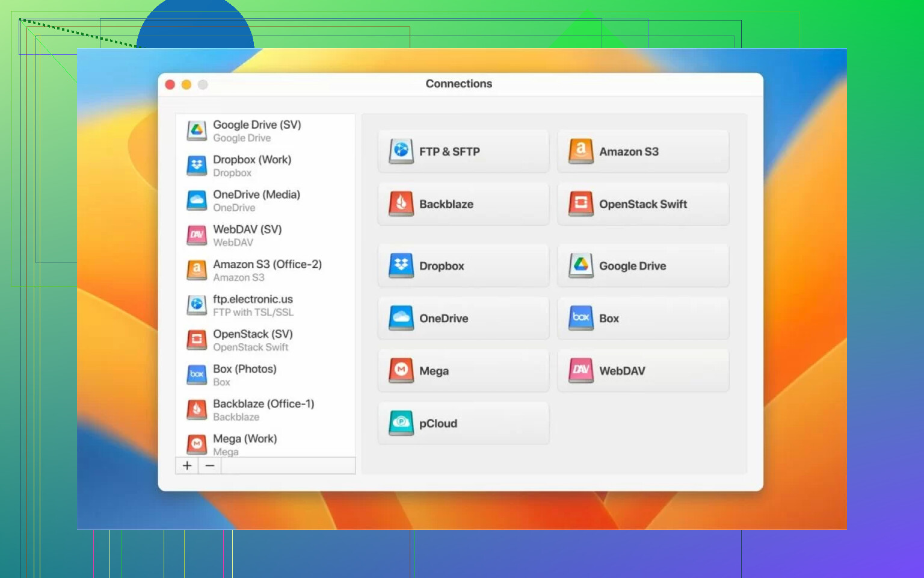Start a new Mega connection

pos(463,370)
